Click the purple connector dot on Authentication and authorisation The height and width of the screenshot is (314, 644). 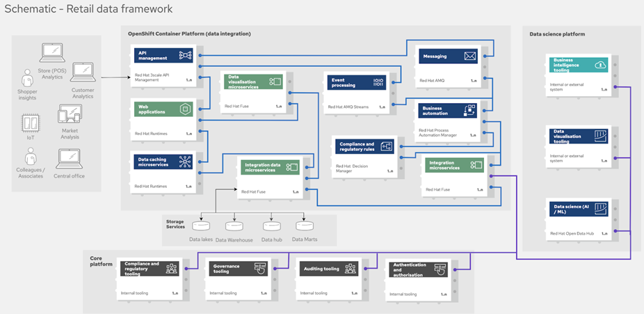pyautogui.click(x=456, y=270)
